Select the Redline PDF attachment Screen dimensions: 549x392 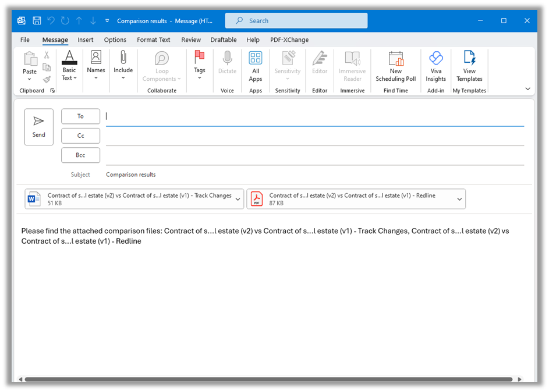(356, 199)
